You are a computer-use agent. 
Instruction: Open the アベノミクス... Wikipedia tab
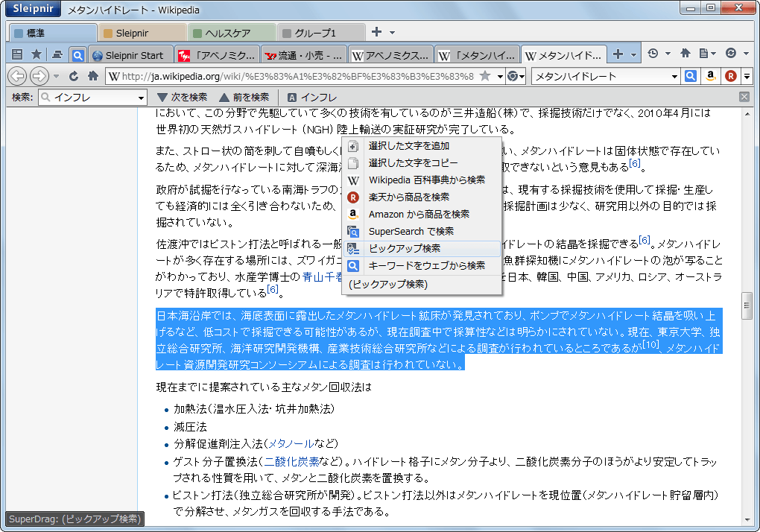[x=390, y=55]
